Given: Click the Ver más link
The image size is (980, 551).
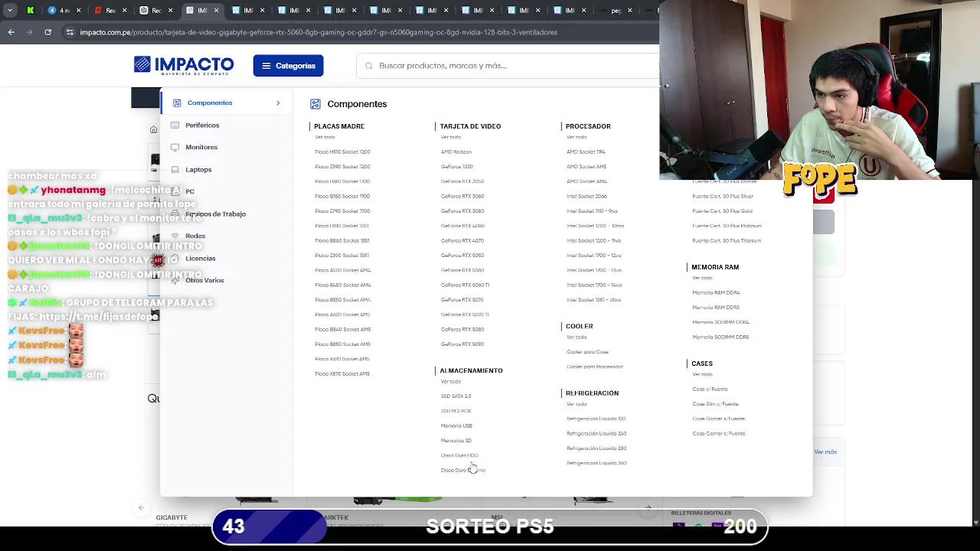Looking at the screenshot, I should pyautogui.click(x=825, y=452).
